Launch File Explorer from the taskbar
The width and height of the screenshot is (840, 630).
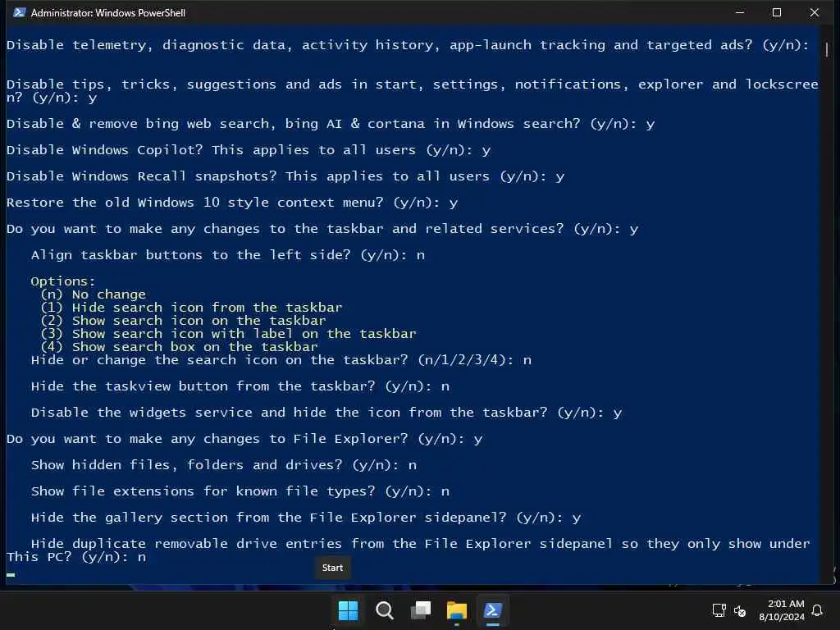[457, 610]
